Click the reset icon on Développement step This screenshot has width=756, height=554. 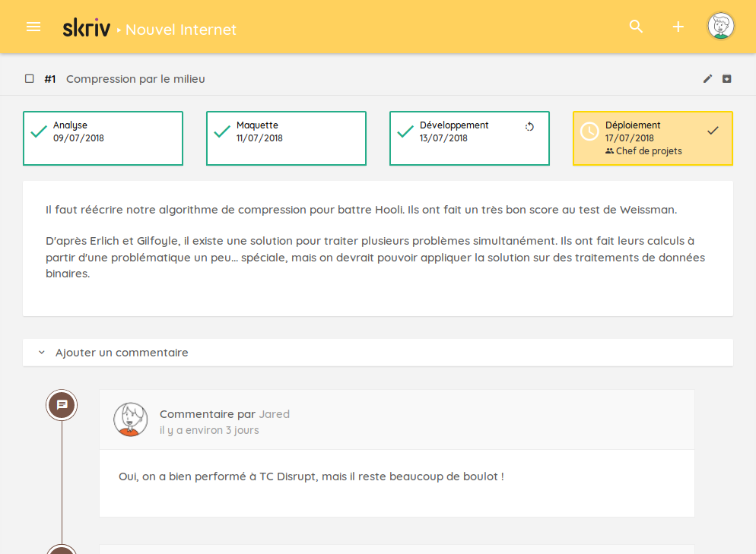(x=530, y=127)
